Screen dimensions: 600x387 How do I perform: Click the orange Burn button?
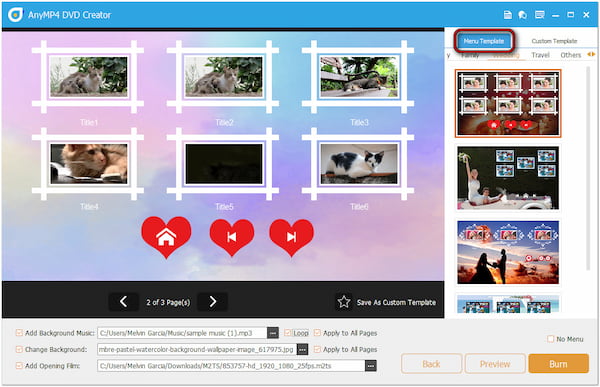pos(558,364)
